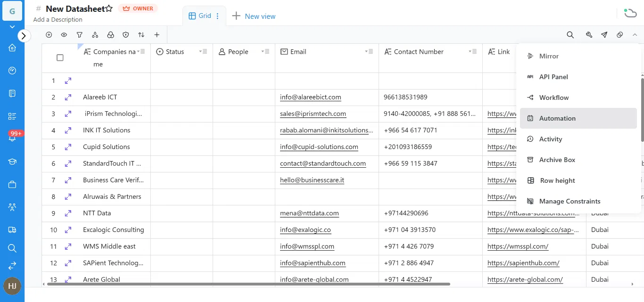Expand row 9 NTT Data record
Image resolution: width=644 pixels, height=302 pixels.
click(68, 213)
